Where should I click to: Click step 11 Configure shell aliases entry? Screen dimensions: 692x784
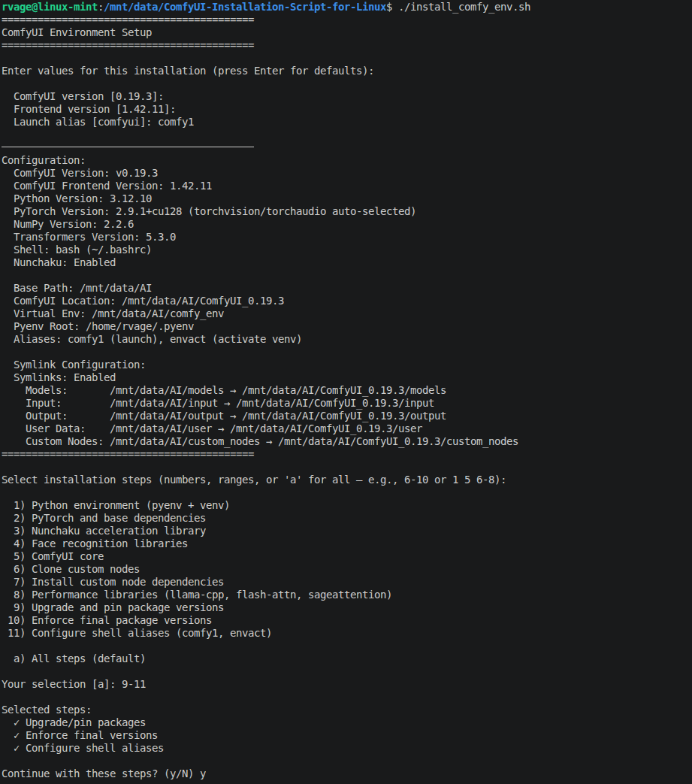pos(140,634)
